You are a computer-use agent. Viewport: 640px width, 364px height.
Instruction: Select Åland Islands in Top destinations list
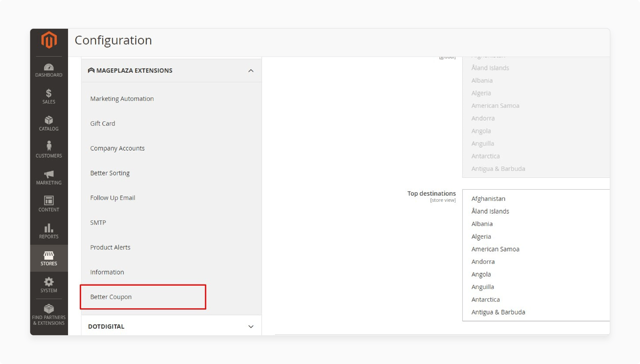click(490, 211)
